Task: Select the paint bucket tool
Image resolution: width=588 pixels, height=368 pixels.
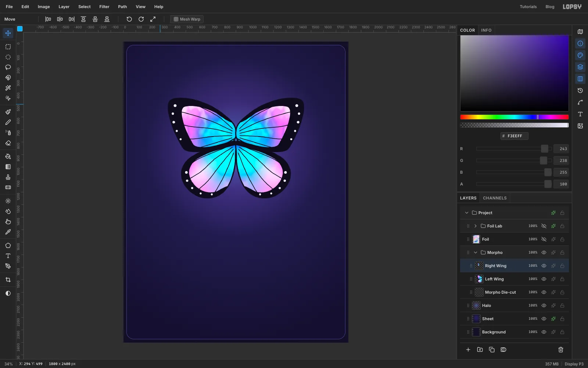Action: 8,156
